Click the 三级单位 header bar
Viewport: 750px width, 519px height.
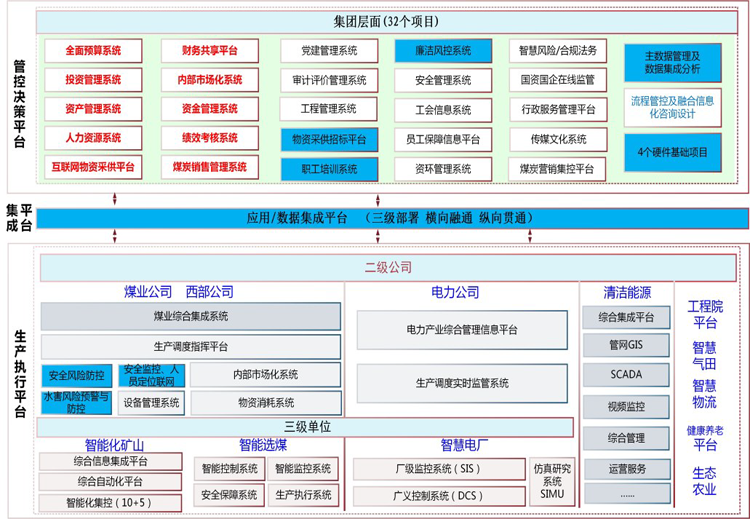point(307,427)
